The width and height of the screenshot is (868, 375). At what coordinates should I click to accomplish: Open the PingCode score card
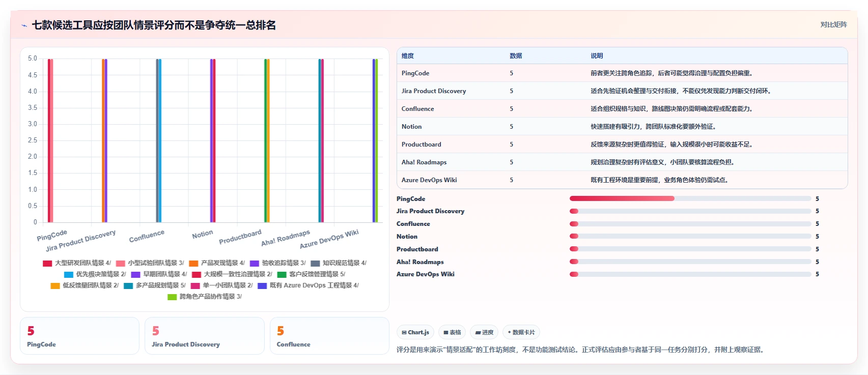pyautogui.click(x=79, y=336)
